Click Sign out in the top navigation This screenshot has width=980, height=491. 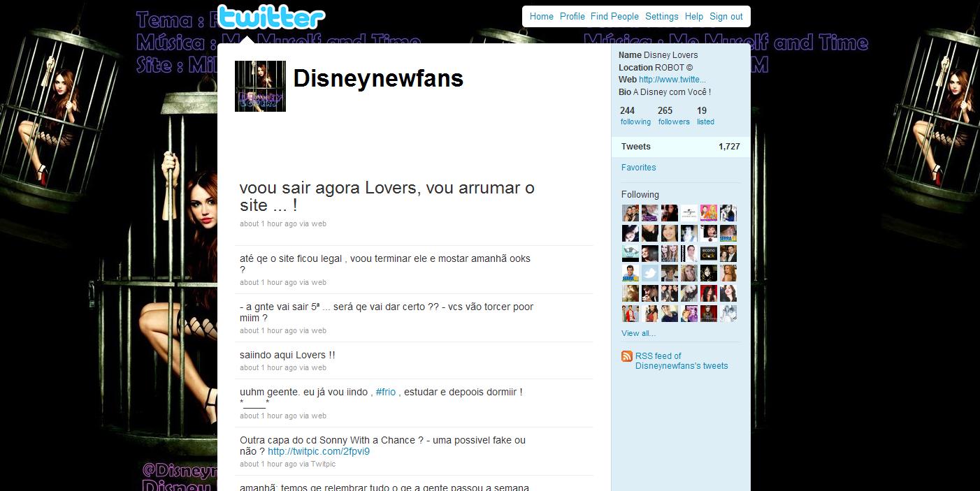tap(726, 17)
